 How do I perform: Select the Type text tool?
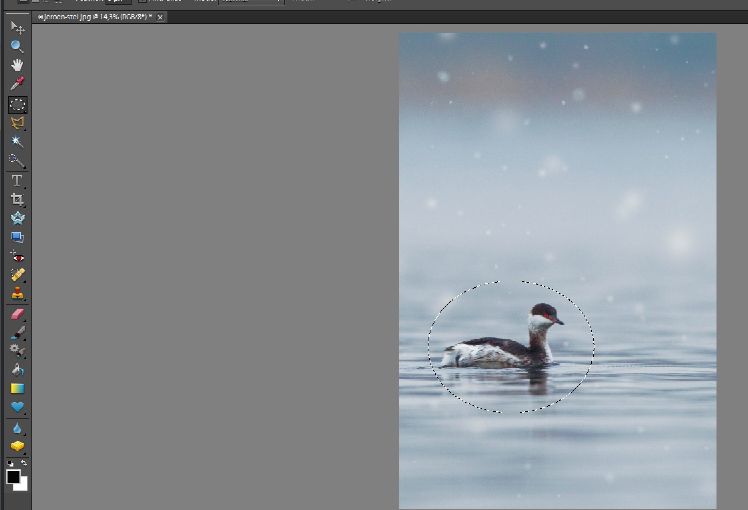click(17, 180)
